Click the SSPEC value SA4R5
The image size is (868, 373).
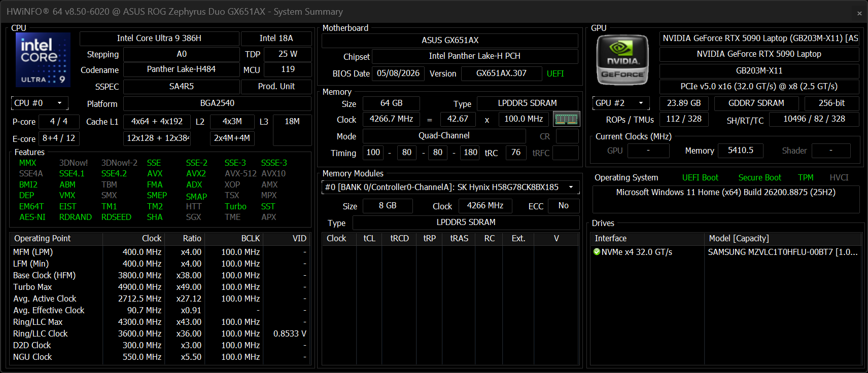click(182, 87)
